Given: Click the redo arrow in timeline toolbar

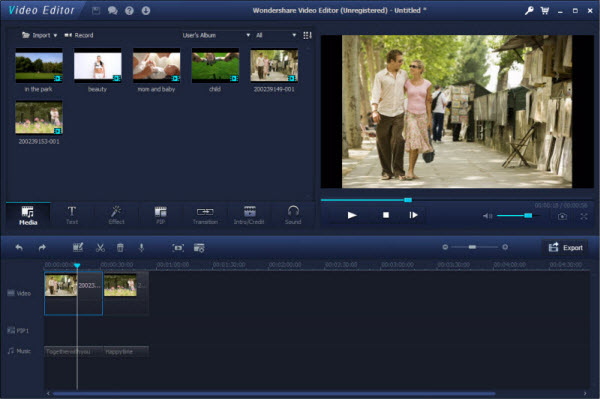Looking at the screenshot, I should click(42, 248).
